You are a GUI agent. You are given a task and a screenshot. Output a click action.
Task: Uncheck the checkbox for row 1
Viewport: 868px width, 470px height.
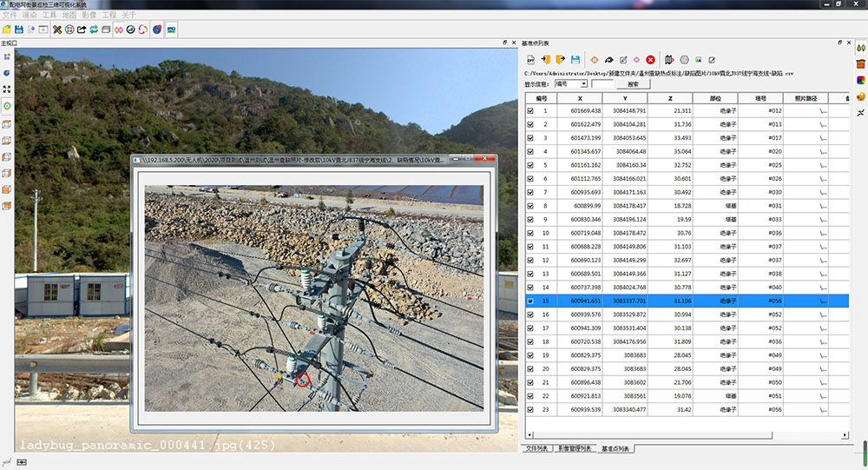click(530, 111)
